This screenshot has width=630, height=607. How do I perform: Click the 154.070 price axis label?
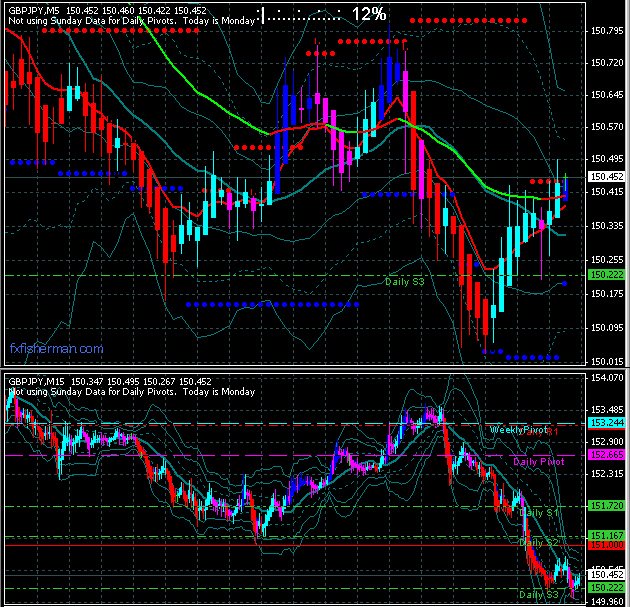pos(607,378)
